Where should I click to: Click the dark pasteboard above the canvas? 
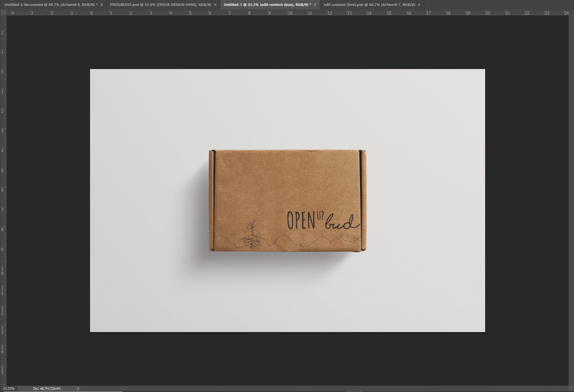[287, 42]
